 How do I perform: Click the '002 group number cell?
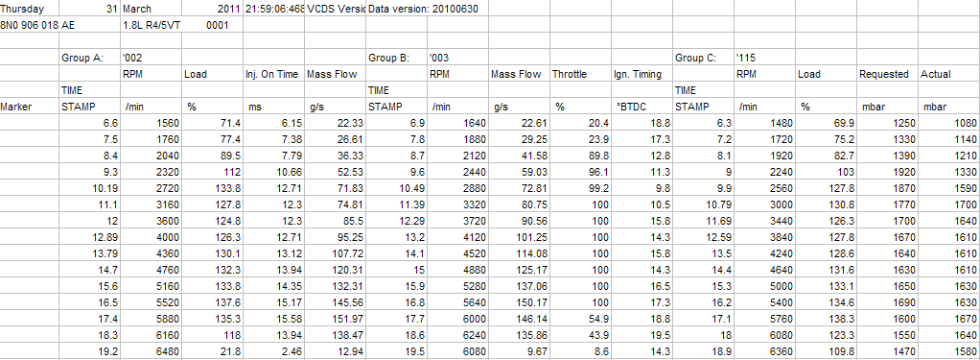[152, 58]
